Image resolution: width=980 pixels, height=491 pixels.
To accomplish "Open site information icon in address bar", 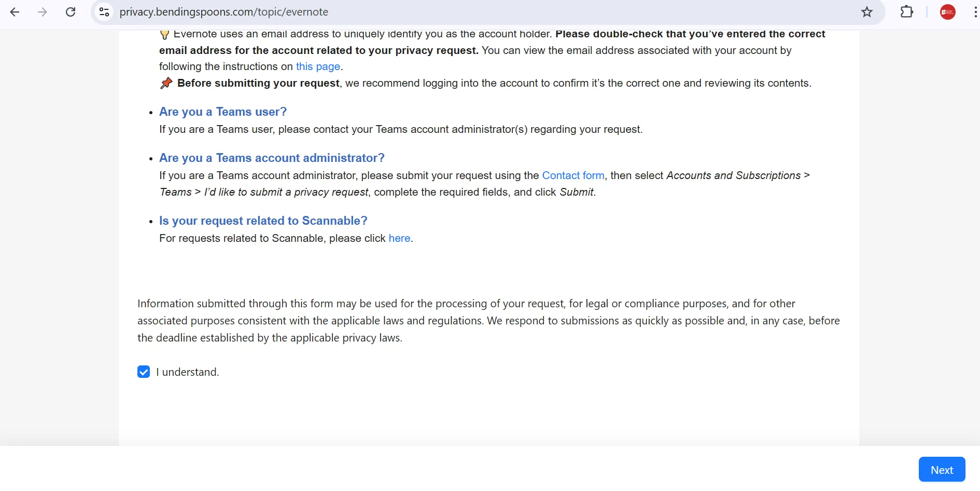I will [104, 12].
